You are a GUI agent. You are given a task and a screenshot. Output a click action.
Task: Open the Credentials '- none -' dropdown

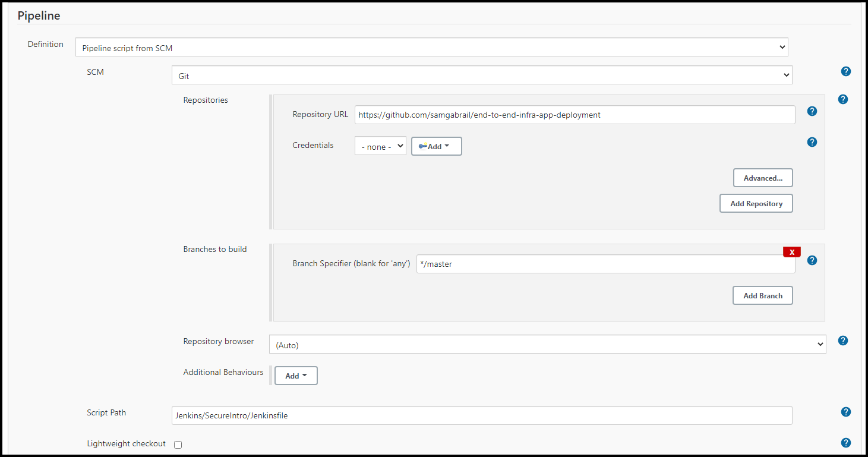(x=380, y=146)
